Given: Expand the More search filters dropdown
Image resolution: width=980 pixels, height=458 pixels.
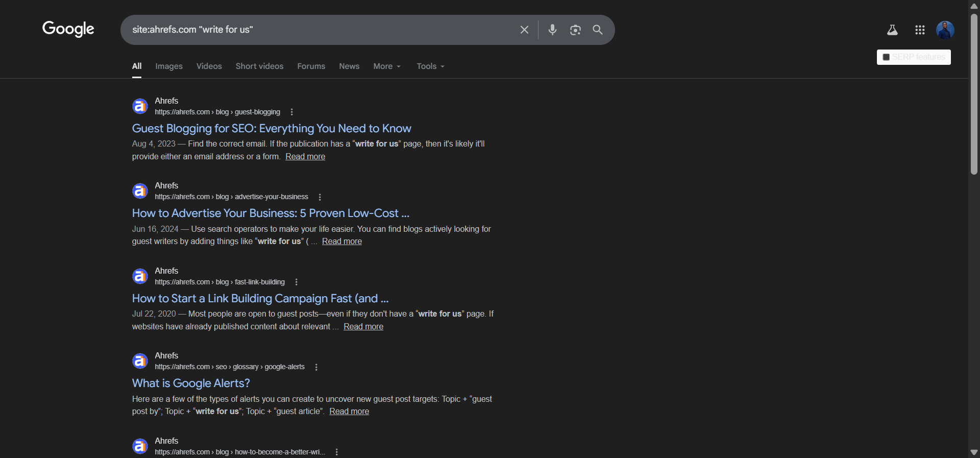Looking at the screenshot, I should point(387,66).
